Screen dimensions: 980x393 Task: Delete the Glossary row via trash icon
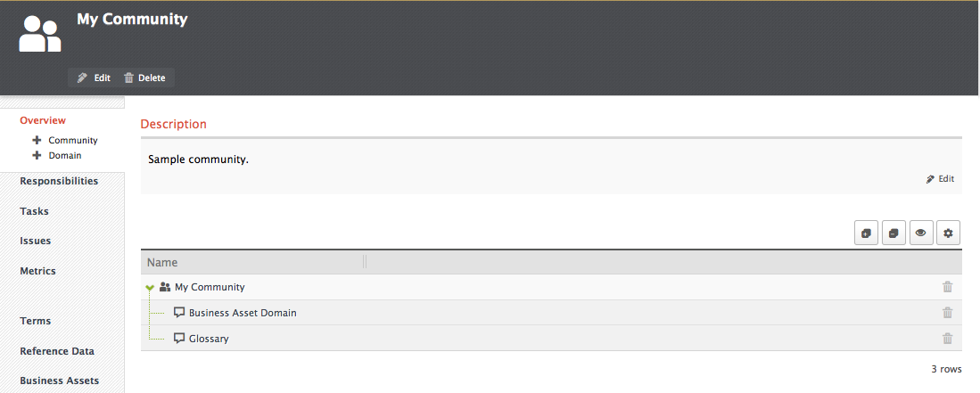point(948,339)
